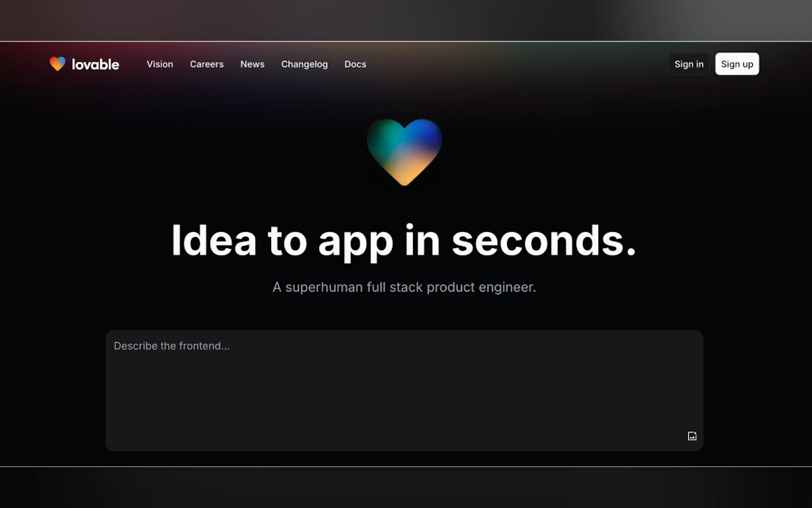Click the attach image icon in the prompt box
This screenshot has width=812, height=508.
coord(692,436)
